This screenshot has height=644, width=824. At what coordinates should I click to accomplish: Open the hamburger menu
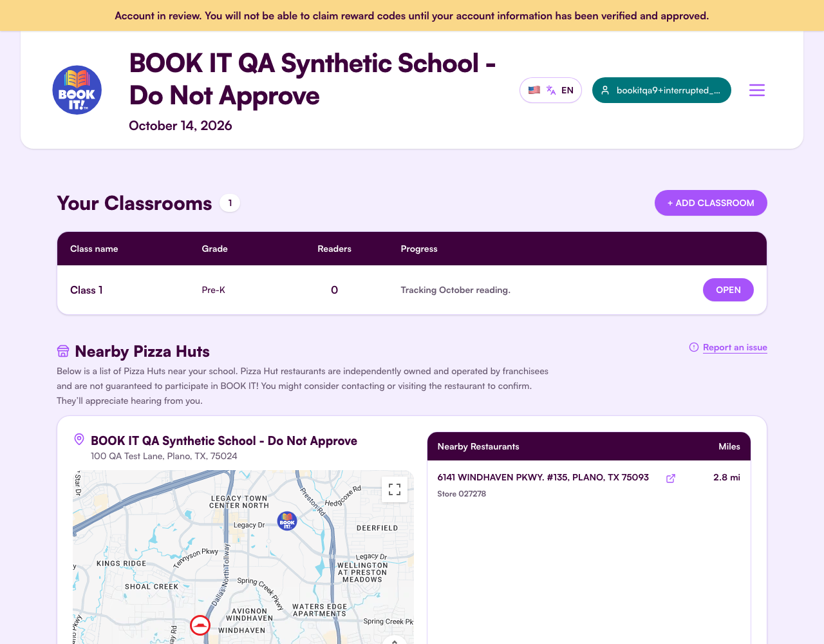click(757, 90)
